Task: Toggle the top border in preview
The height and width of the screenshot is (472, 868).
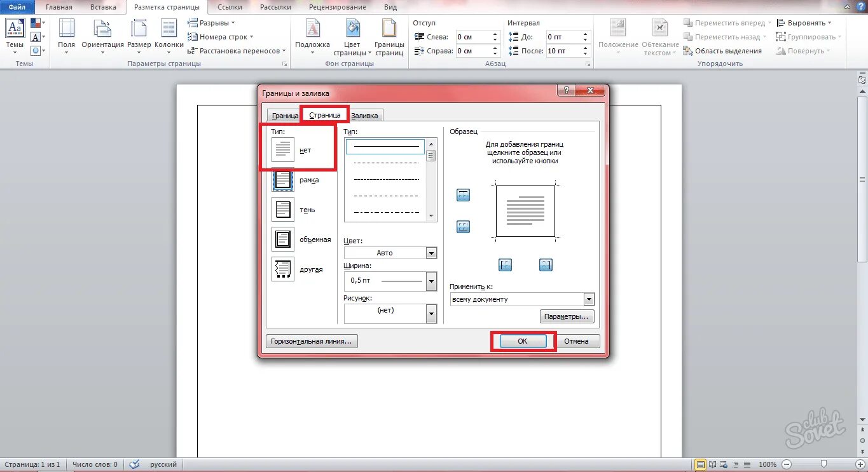Action: coord(464,196)
